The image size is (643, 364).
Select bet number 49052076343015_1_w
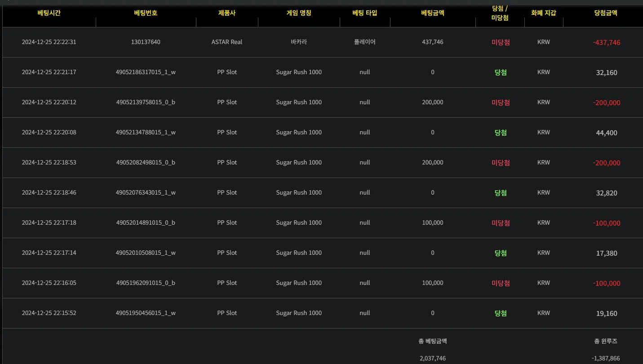click(x=146, y=192)
